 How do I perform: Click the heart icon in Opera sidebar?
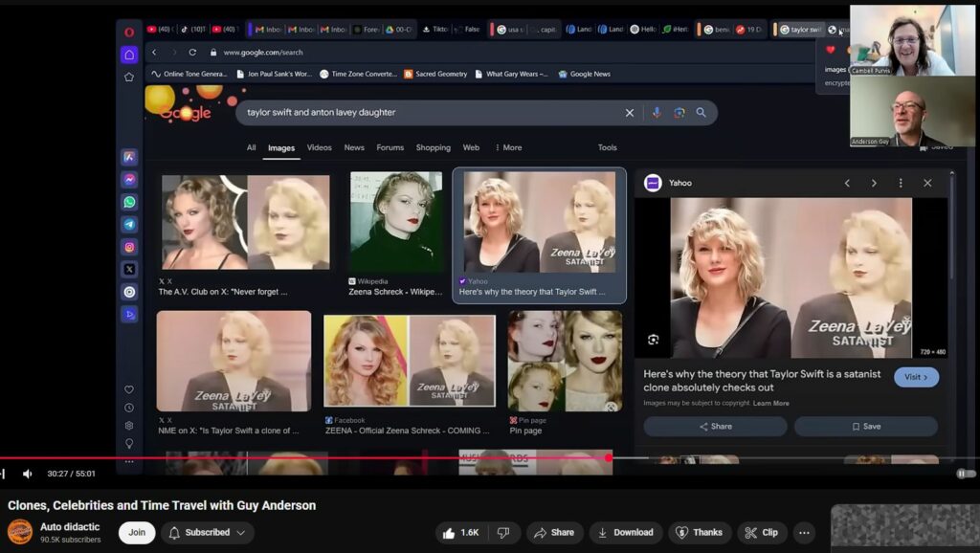tap(129, 389)
